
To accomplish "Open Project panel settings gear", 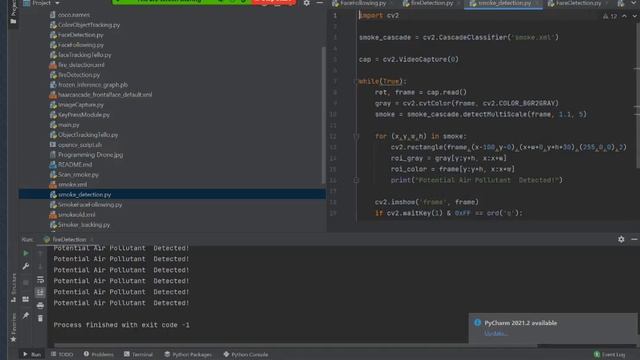I will click(307, 3).
